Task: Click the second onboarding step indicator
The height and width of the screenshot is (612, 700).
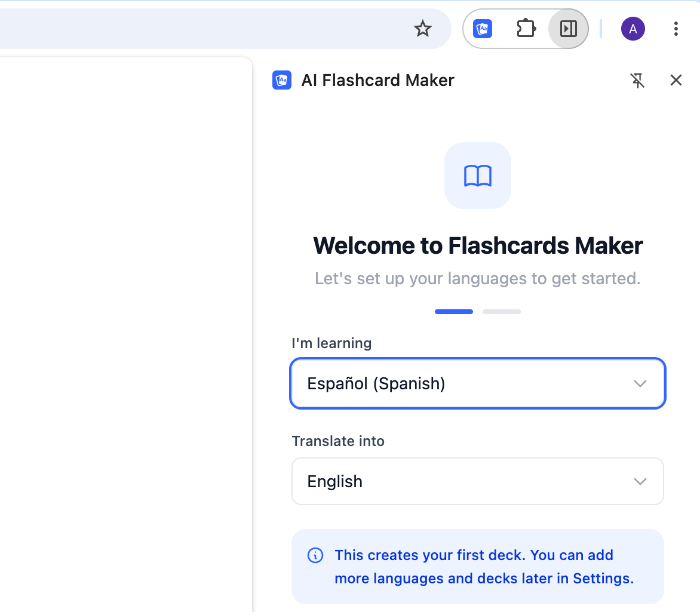Action: click(x=501, y=312)
